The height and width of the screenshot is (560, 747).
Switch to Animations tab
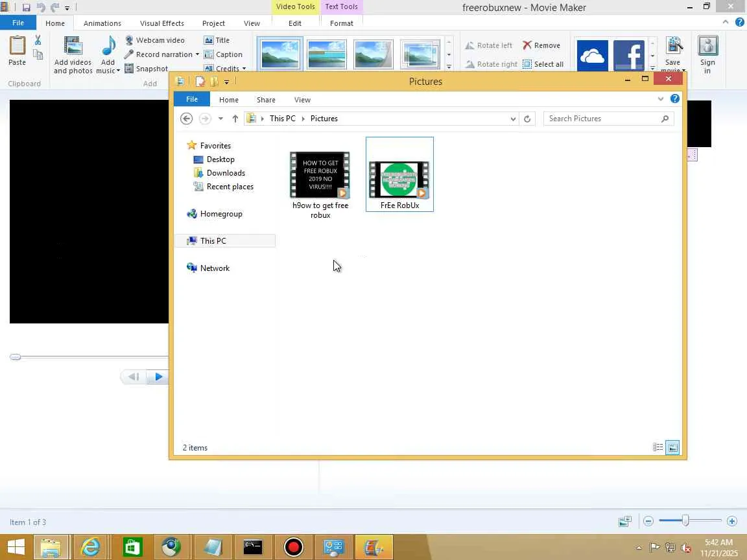coord(102,23)
